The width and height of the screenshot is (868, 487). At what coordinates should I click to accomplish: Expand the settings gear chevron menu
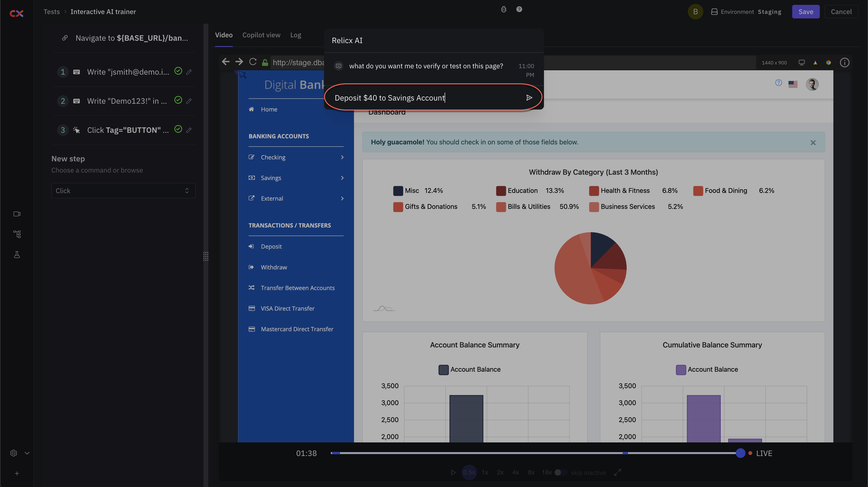point(27,453)
